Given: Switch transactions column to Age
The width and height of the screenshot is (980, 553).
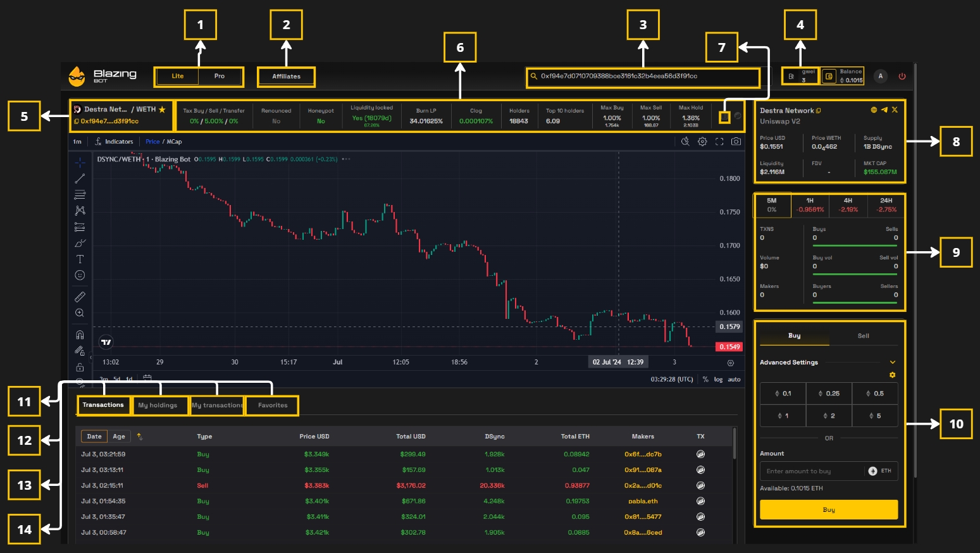Looking at the screenshot, I should 119,437.
